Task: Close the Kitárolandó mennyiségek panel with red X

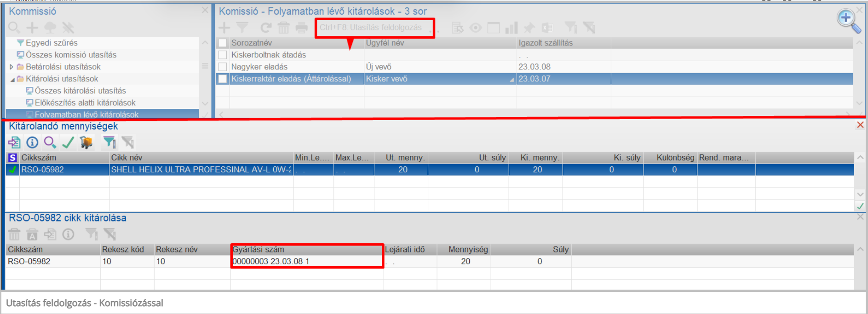Action: [860, 125]
